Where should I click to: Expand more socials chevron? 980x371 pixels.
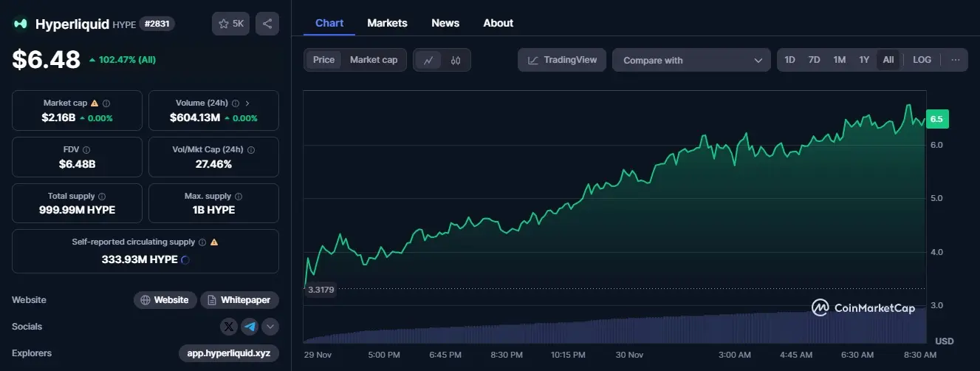click(x=270, y=326)
